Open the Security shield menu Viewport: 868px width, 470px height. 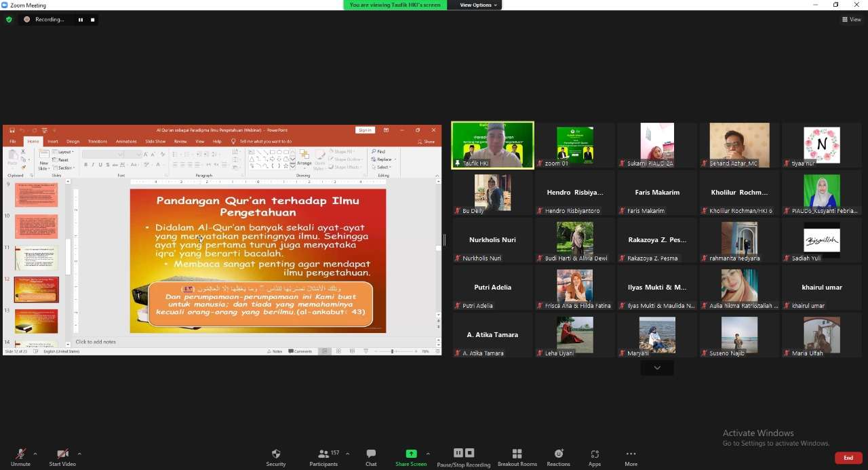tap(276, 457)
